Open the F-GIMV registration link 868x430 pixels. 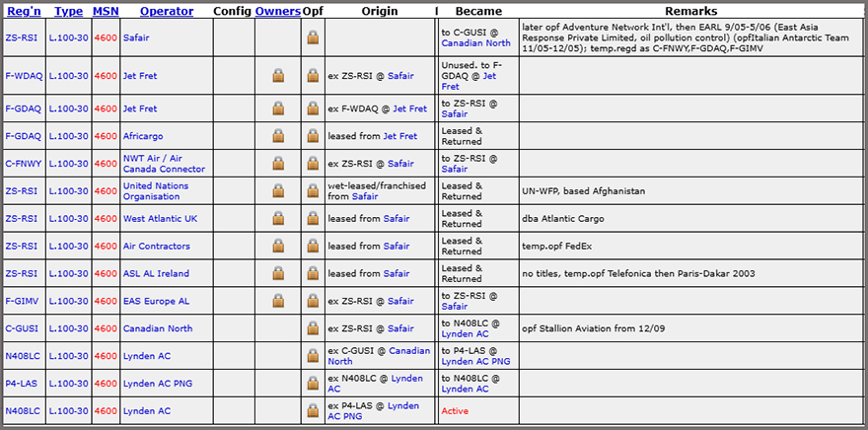(x=23, y=301)
